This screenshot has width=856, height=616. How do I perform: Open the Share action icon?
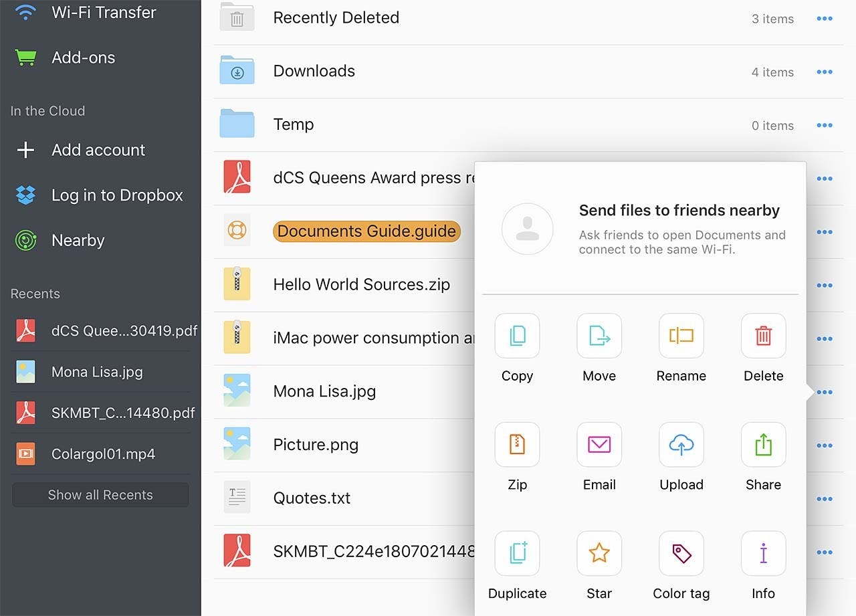(x=763, y=444)
